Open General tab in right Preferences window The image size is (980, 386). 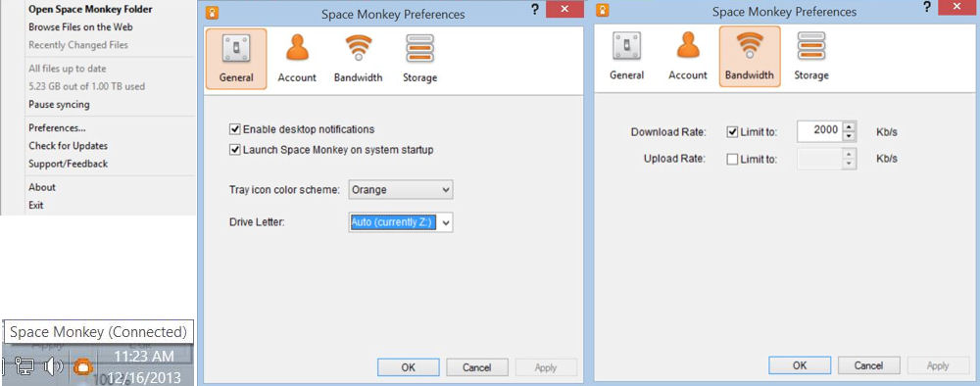[x=627, y=56]
